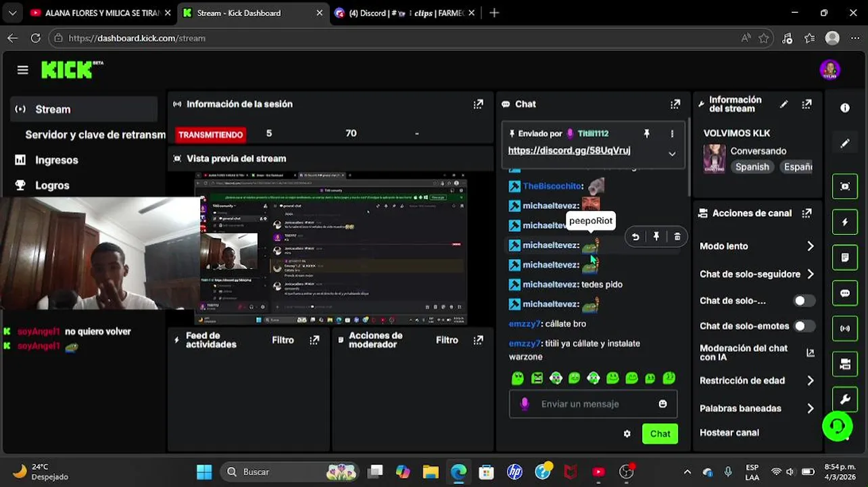This screenshot has height=487, width=868.
Task: Click the Conversando category thumbnail
Action: pos(714,159)
